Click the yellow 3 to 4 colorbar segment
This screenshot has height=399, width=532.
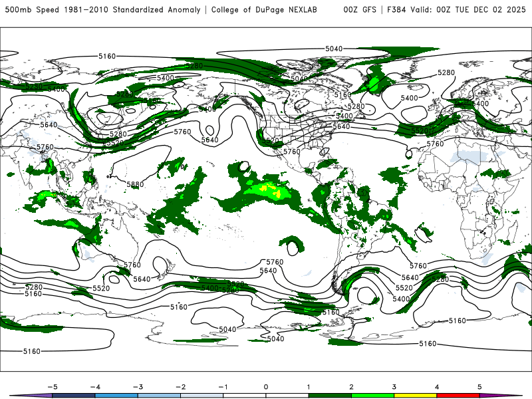pos(415,396)
